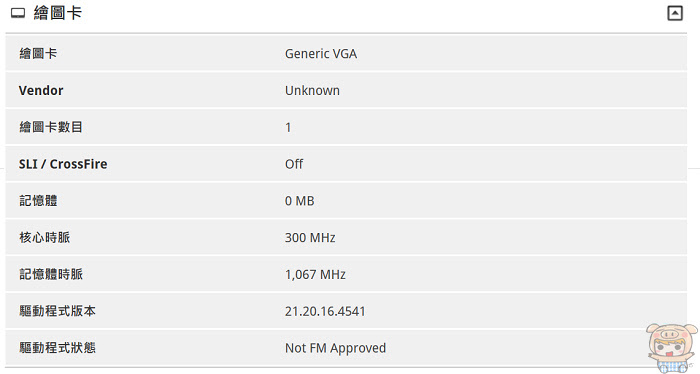Click the Off value for SLI / CrossFire
Image resolution: width=700 pixels, height=374 pixels.
point(294,164)
